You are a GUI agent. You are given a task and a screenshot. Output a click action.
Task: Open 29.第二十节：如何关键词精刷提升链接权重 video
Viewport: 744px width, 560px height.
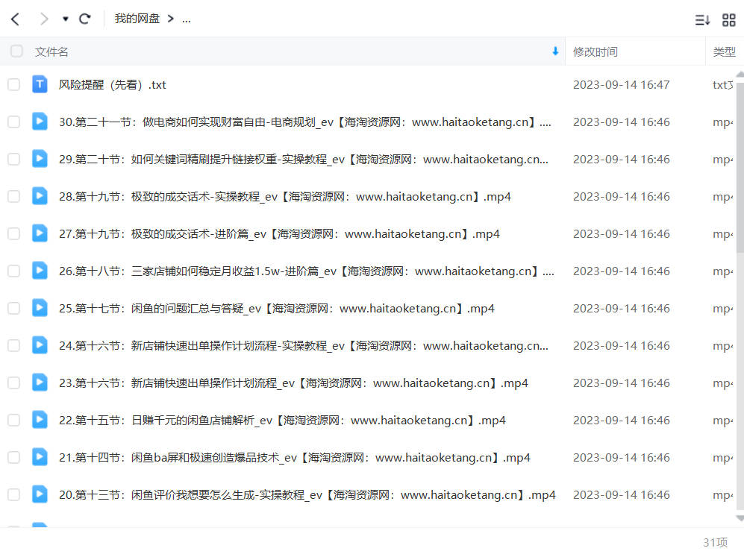(x=303, y=160)
